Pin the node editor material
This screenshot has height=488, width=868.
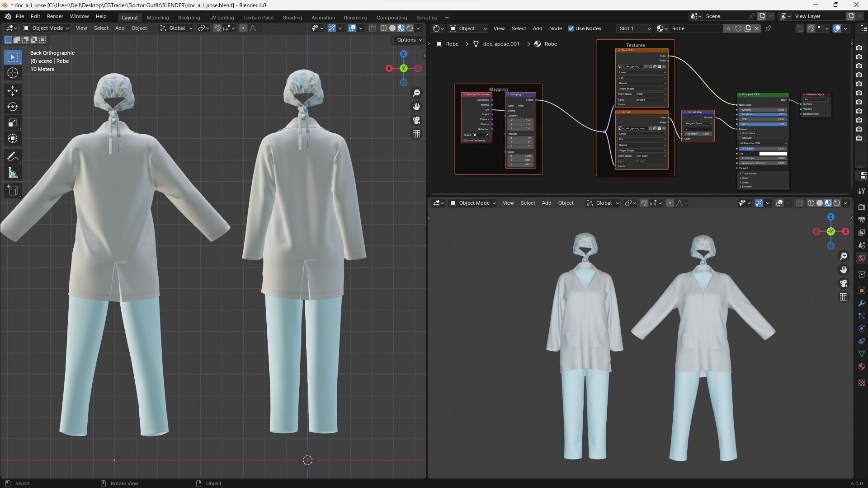pyautogui.click(x=768, y=28)
